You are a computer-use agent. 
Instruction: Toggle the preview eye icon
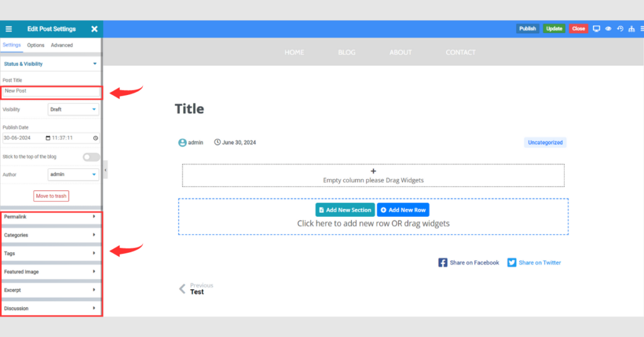tap(608, 29)
